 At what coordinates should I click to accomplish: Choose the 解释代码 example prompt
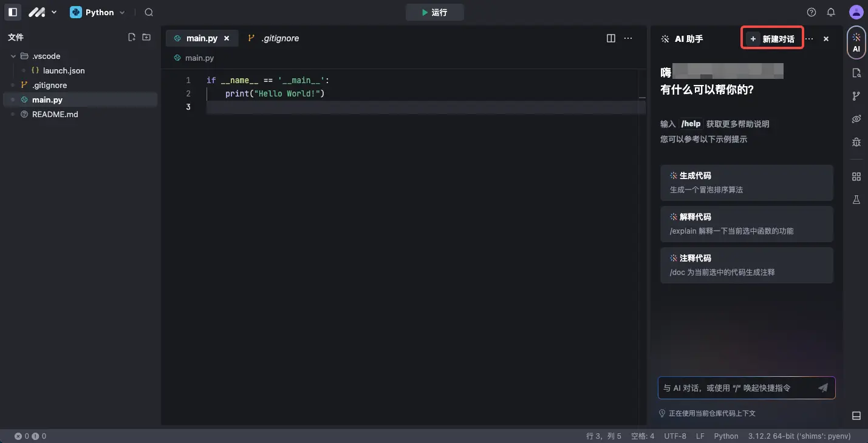pos(747,223)
